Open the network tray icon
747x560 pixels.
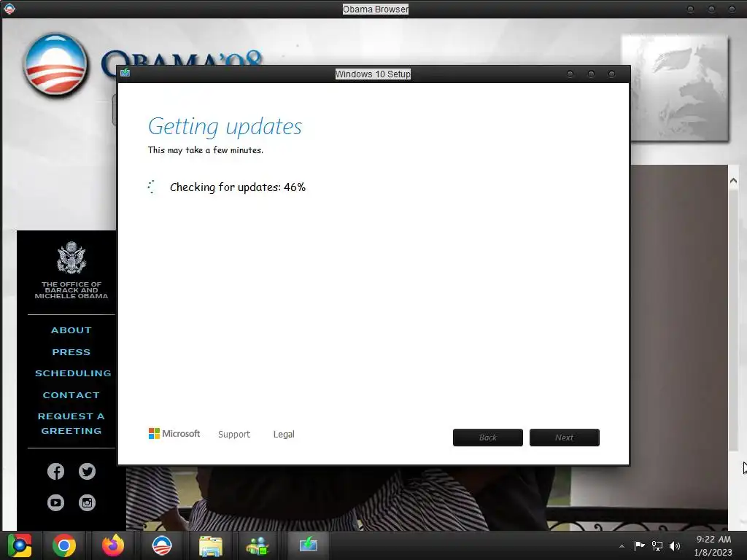pyautogui.click(x=657, y=545)
